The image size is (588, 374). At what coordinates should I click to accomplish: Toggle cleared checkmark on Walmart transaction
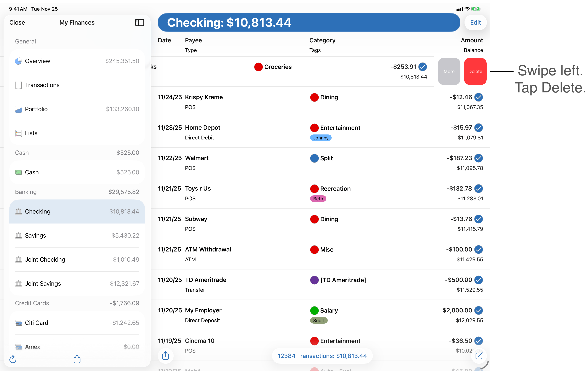pyautogui.click(x=478, y=158)
